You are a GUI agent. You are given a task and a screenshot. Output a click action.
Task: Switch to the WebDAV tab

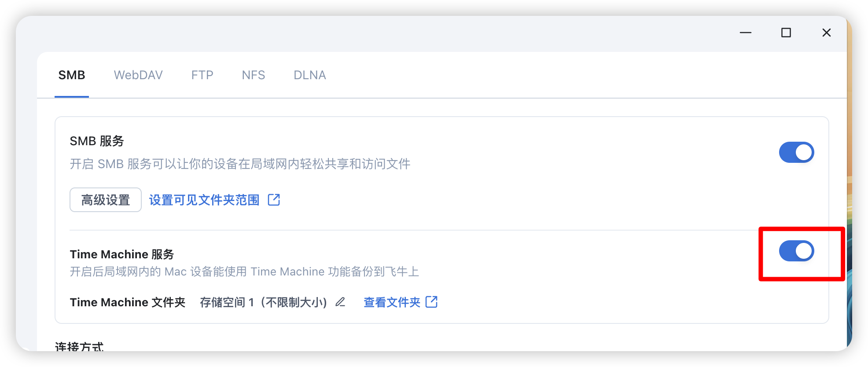(x=138, y=75)
